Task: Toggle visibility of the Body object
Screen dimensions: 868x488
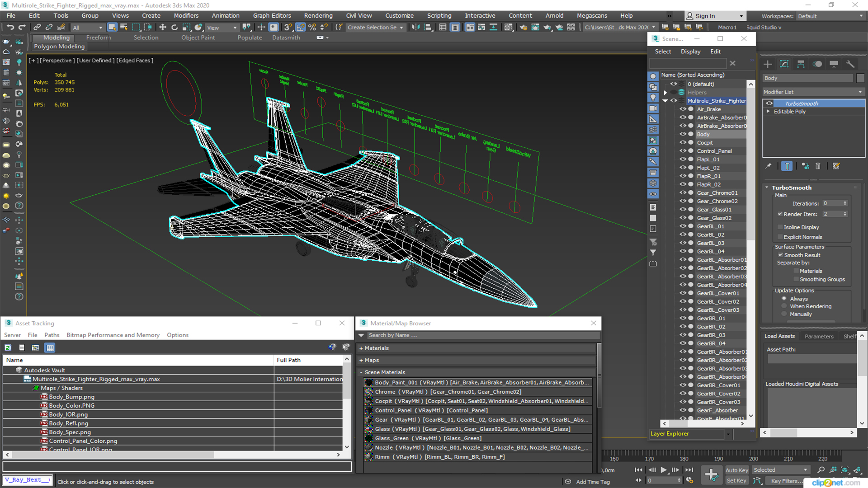Action: coord(683,134)
